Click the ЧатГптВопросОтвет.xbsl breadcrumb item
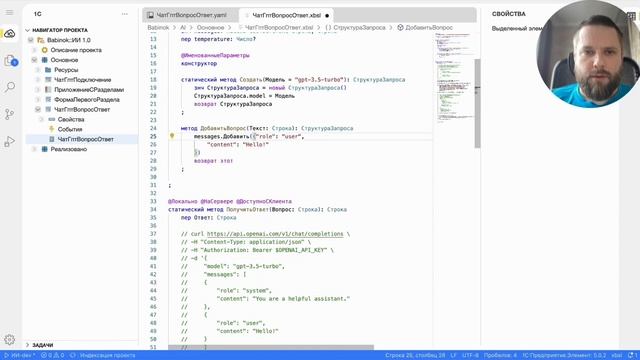Screen dimensions: 640x360 pyautogui.click(x=279, y=27)
